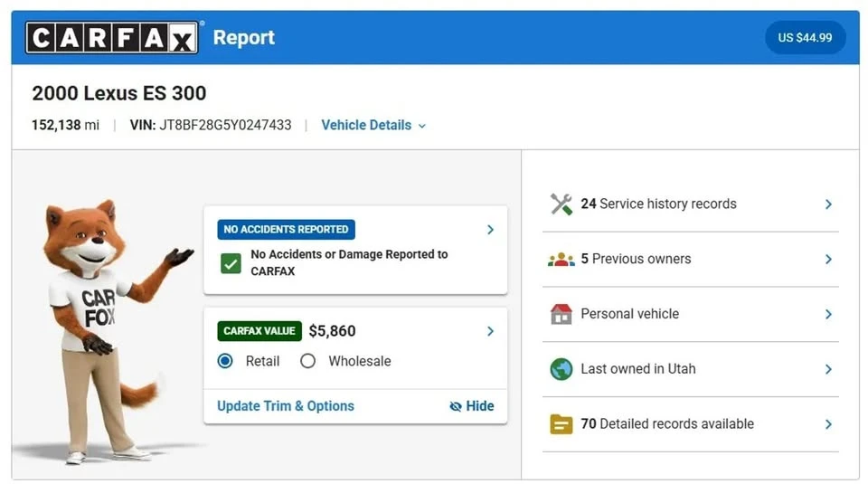
Task: Click No Accidents or Damage Reported text
Action: coord(349,262)
